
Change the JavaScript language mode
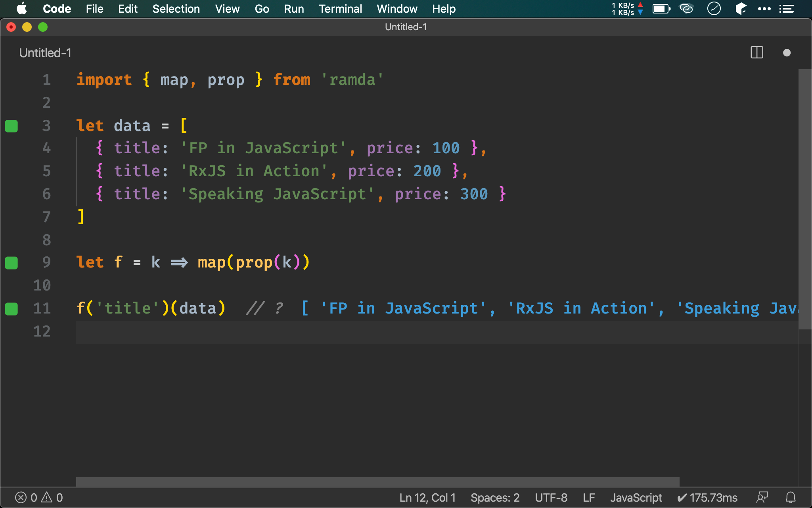636,497
